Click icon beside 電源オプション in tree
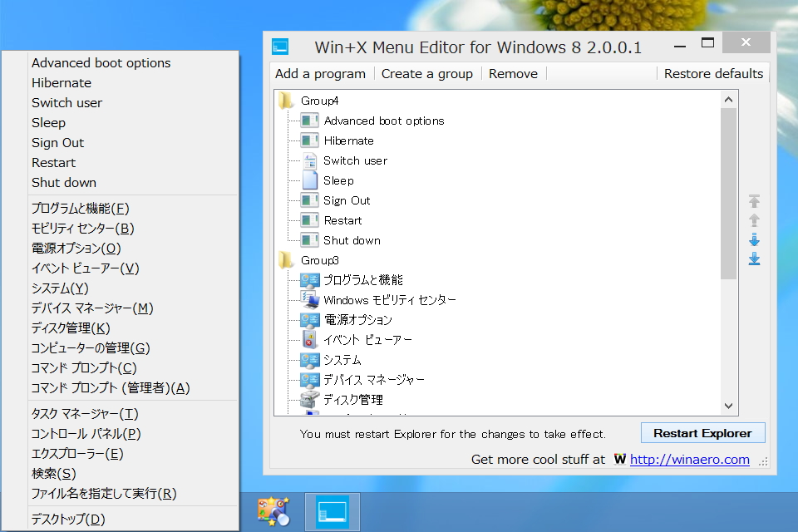This screenshot has width=798, height=532. 309,320
